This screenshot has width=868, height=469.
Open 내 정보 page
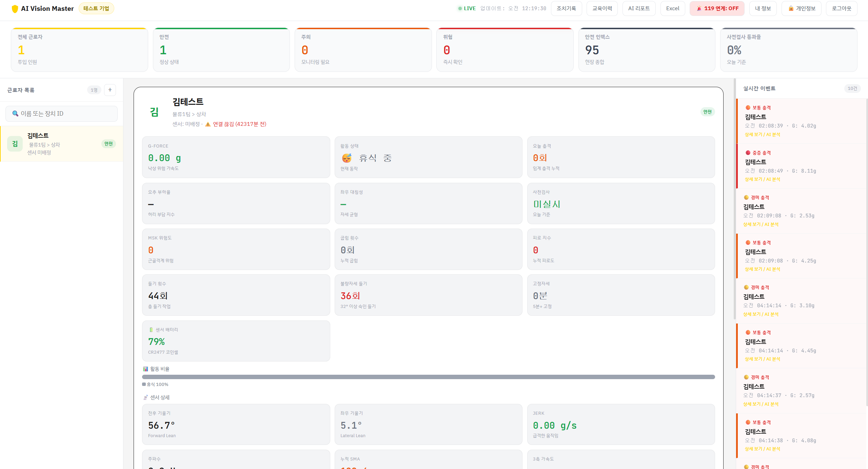[763, 8]
